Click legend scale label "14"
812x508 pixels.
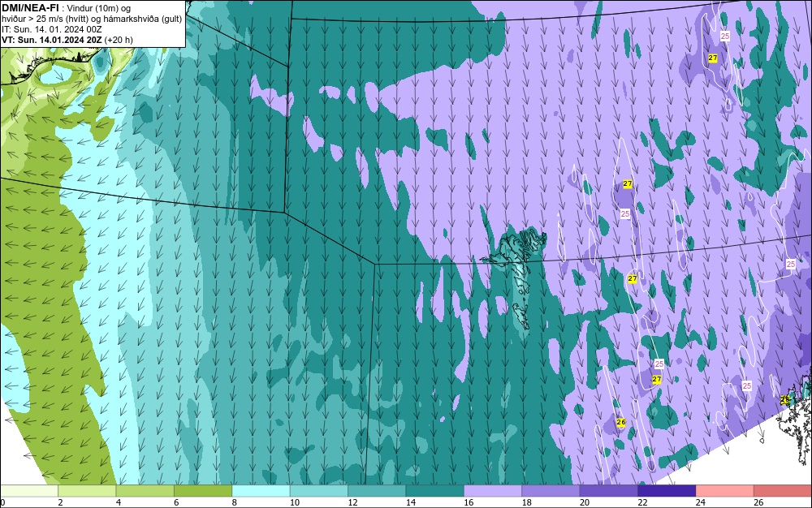click(411, 502)
